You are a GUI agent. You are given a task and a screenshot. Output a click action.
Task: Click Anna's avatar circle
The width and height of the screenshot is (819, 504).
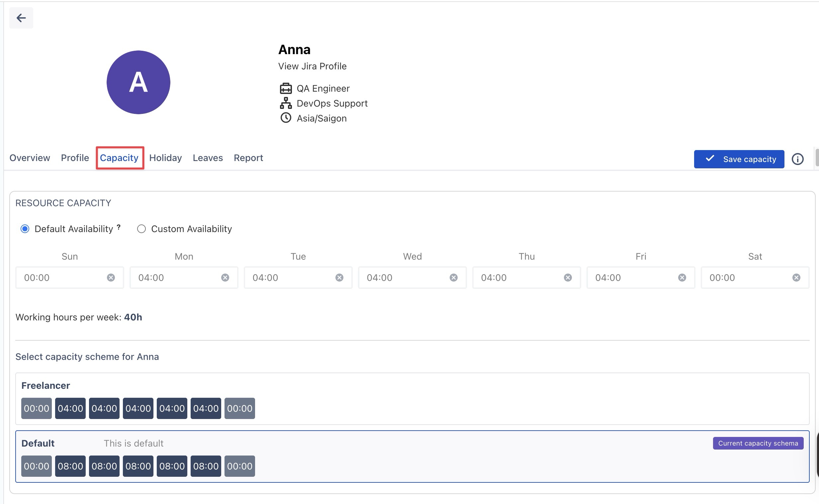[138, 82]
